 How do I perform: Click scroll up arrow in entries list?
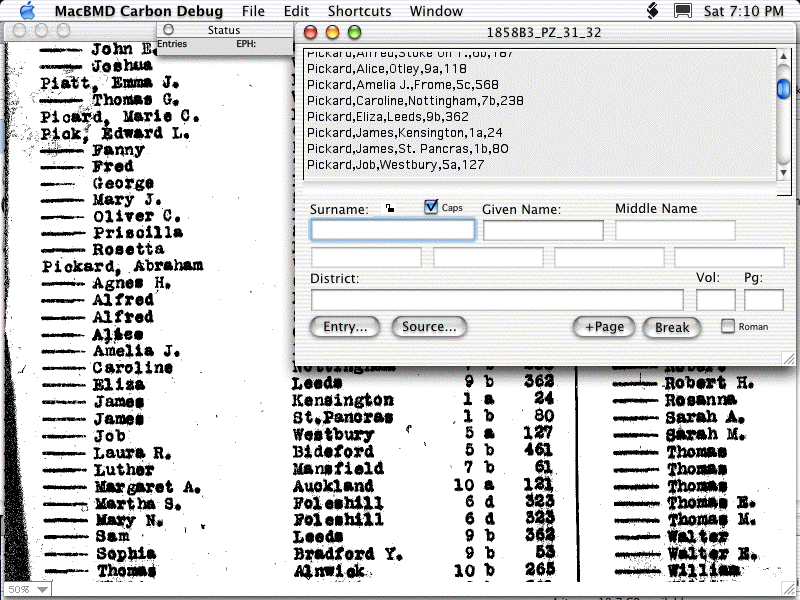(784, 55)
